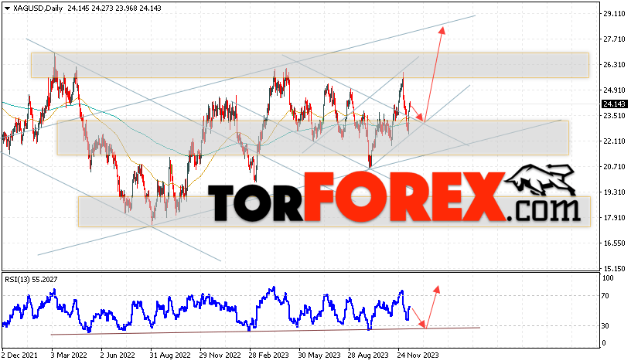The width and height of the screenshot is (631, 364).
Task: Click date label 2 Jun 2022
Action: [118, 355]
